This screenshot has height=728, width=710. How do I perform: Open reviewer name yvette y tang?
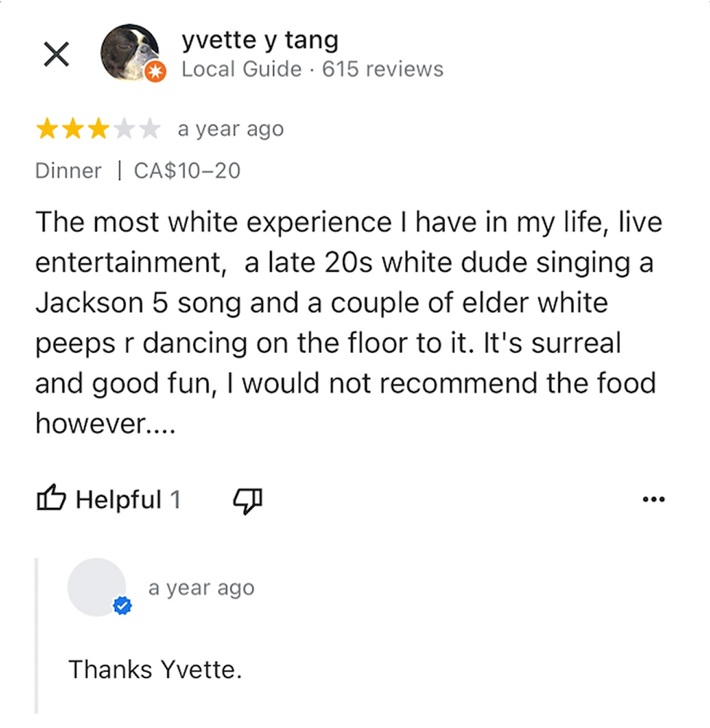pyautogui.click(x=260, y=41)
